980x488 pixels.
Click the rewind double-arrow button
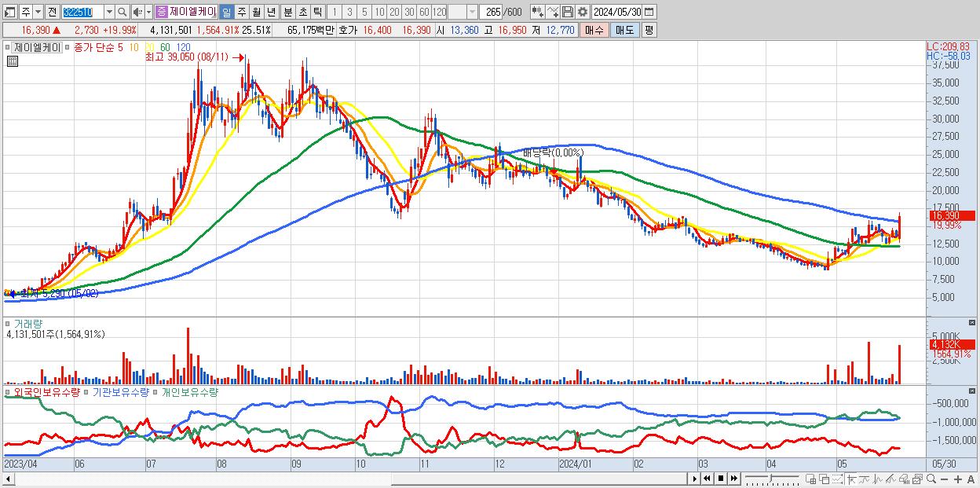tap(707, 479)
